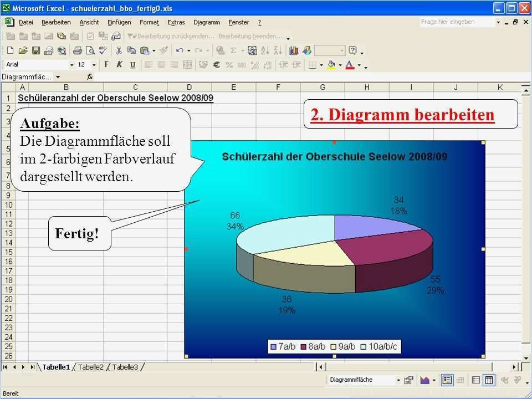
Task: Toggle bold formatting F button
Action: (106, 64)
